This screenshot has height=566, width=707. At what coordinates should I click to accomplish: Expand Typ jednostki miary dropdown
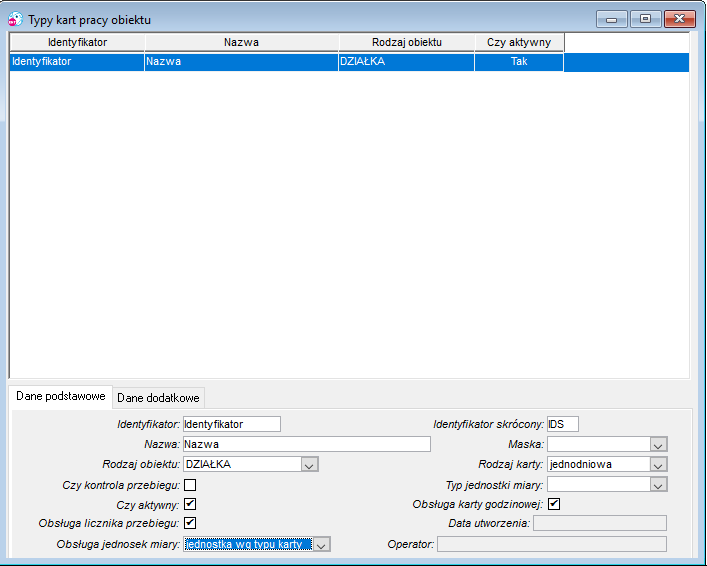coord(658,485)
